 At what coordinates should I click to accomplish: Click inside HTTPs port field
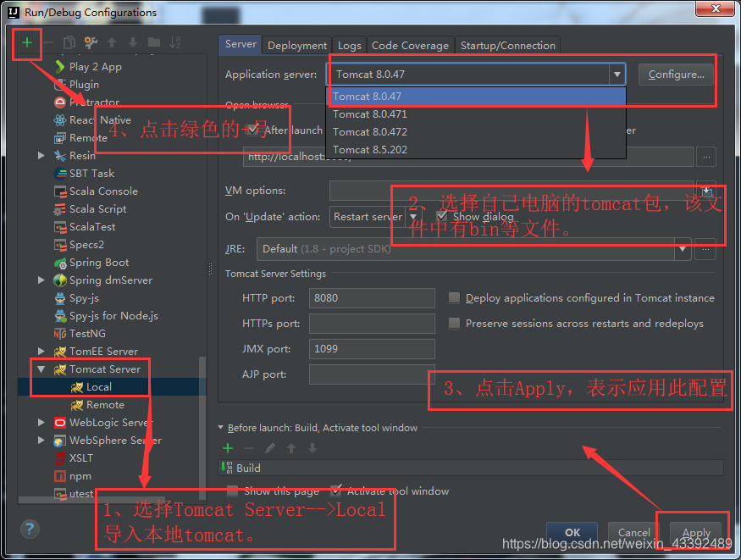(x=372, y=324)
